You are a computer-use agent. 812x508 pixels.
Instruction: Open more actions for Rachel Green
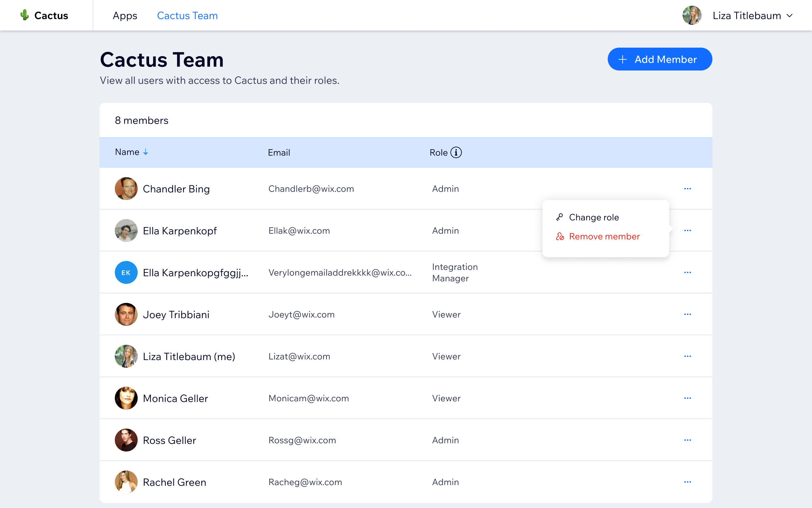point(688,482)
